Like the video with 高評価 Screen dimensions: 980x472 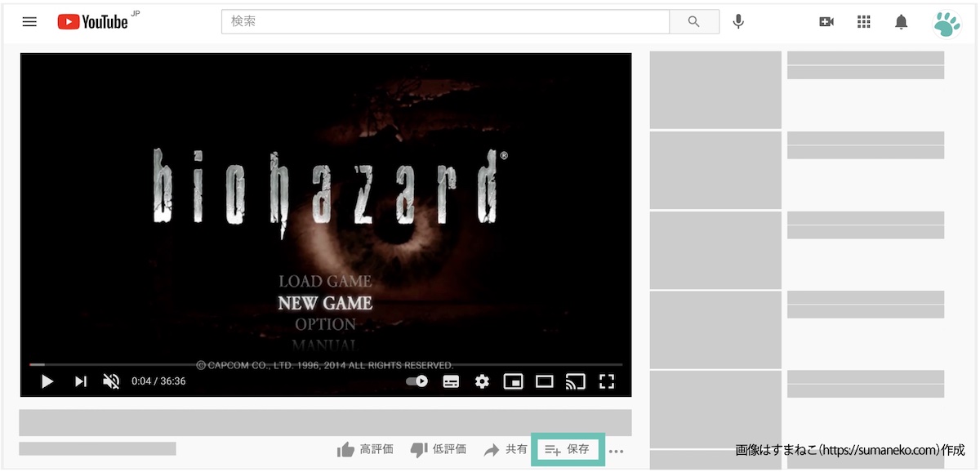click(x=365, y=449)
